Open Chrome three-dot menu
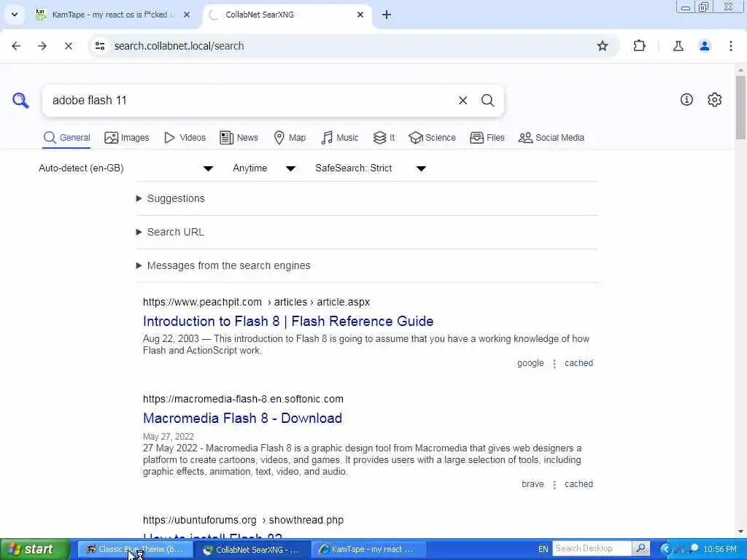This screenshot has width=747, height=560. click(731, 46)
